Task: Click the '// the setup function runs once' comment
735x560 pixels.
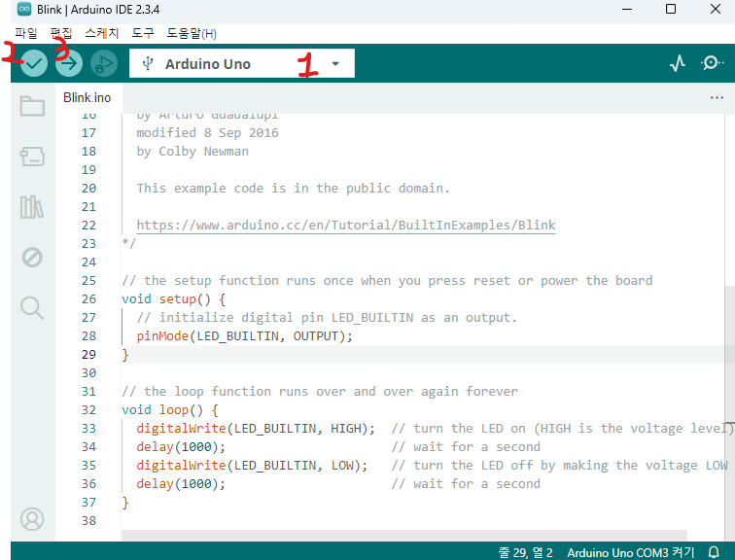Action: 387,281
